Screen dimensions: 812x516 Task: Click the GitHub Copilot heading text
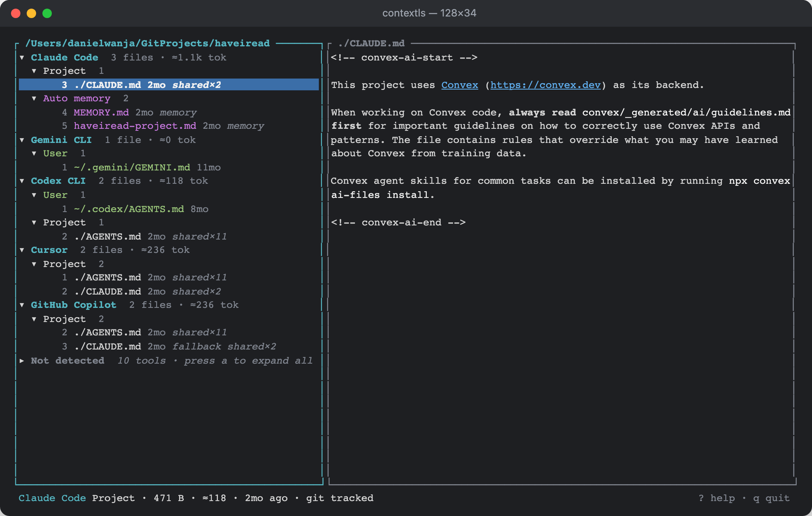(x=74, y=305)
